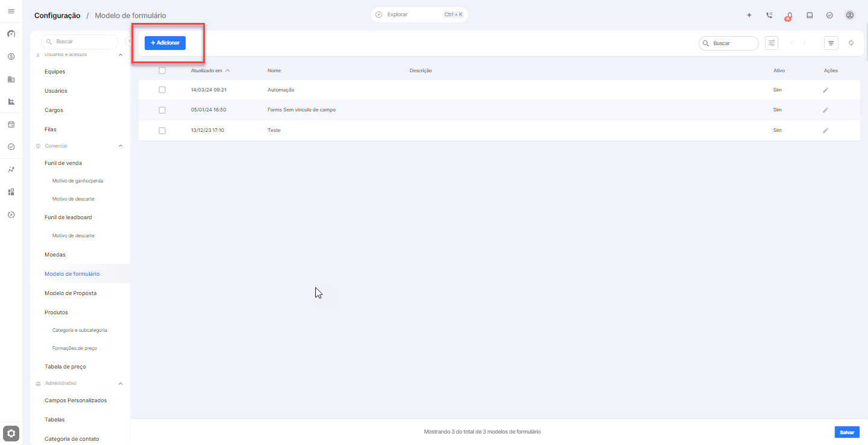Screen dimensions: 868x445
Task: Focus the Explorar search box
Action: tap(420, 14)
